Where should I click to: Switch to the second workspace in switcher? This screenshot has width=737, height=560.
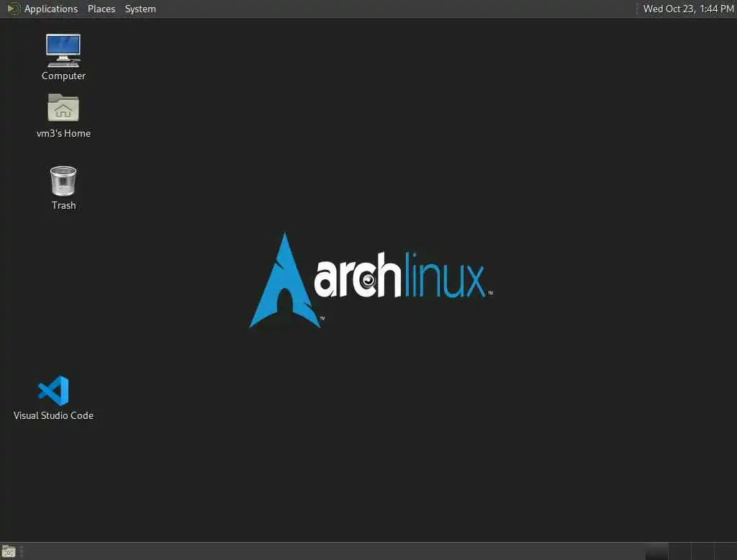point(679,551)
